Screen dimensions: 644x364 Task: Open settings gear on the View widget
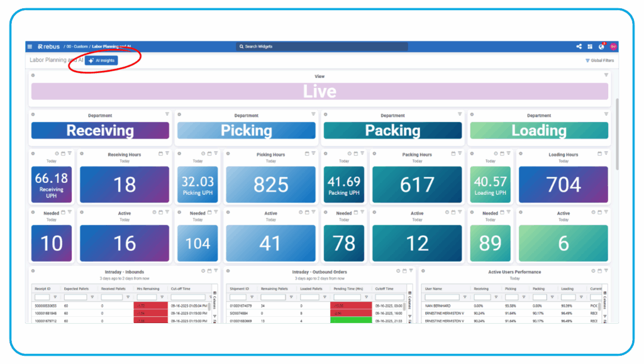(33, 75)
